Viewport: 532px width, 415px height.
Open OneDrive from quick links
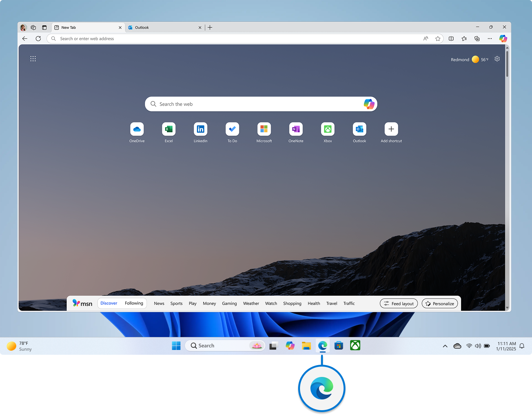pyautogui.click(x=137, y=129)
